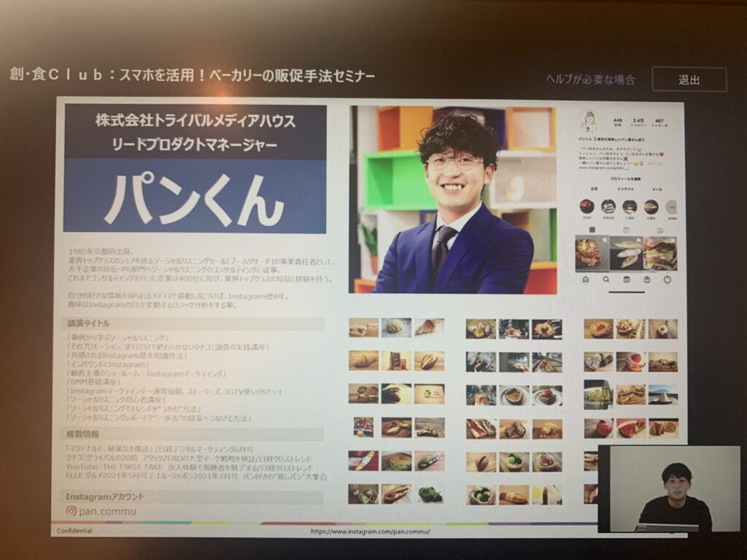Screen dimensions: 747x560
Task: Switch to the video tab icon on the profile
Action: click(x=625, y=230)
